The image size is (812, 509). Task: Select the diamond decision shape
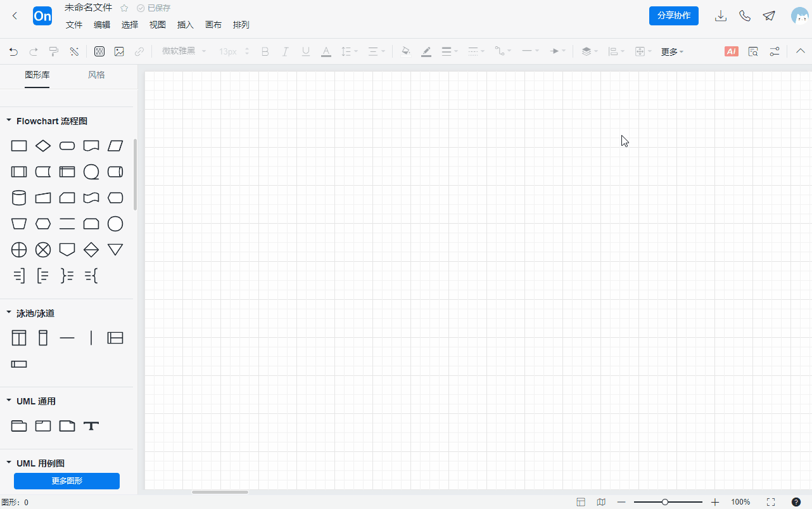(x=43, y=146)
